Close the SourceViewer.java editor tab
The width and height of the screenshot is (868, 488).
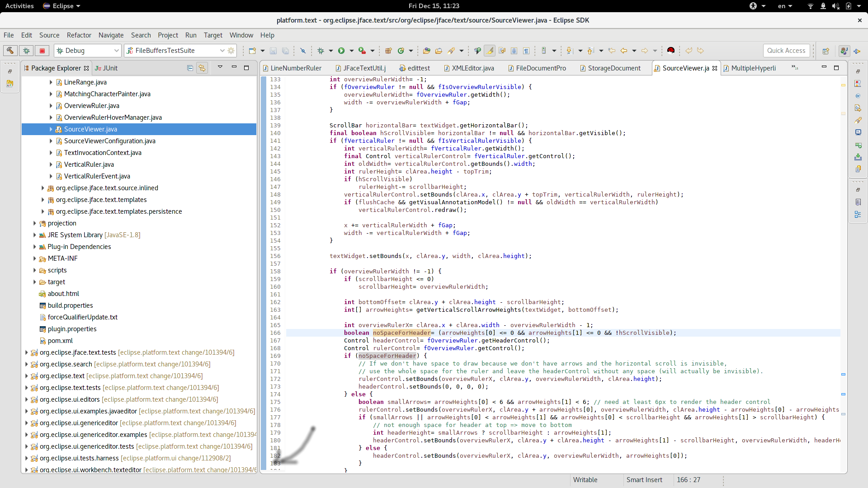click(x=715, y=68)
